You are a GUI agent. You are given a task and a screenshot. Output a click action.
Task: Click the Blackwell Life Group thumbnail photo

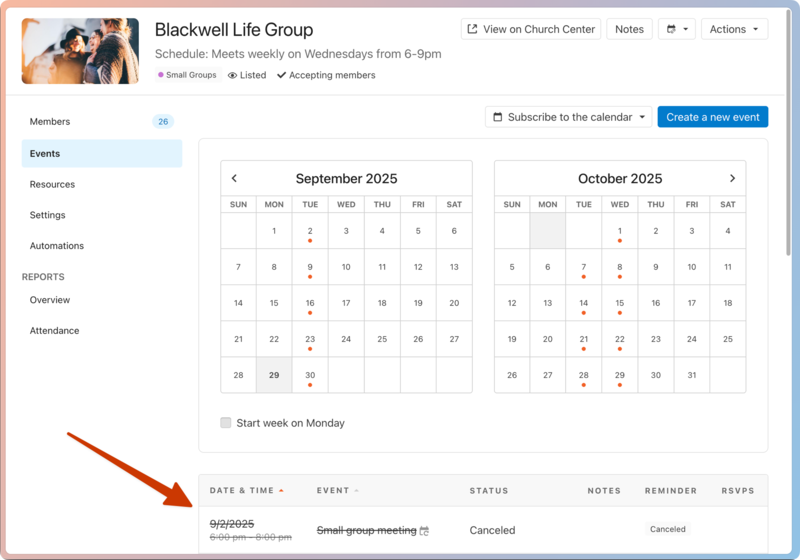80,51
